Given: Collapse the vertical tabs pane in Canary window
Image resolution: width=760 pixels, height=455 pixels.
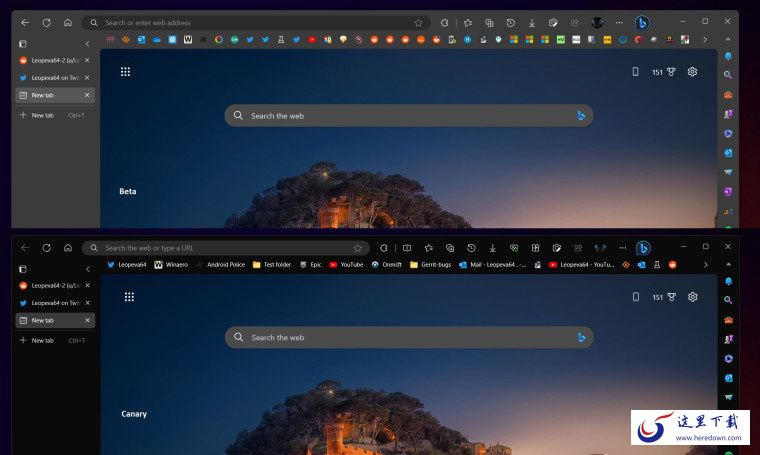Looking at the screenshot, I should tap(88, 268).
